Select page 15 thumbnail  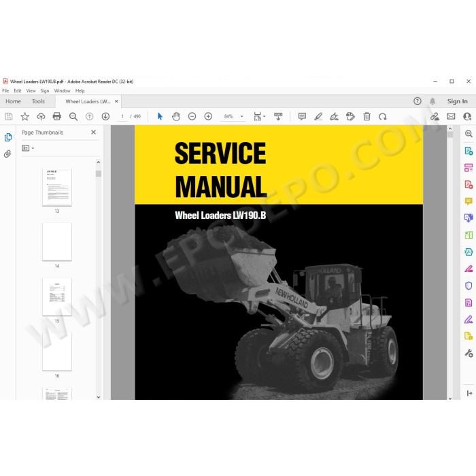57,297
